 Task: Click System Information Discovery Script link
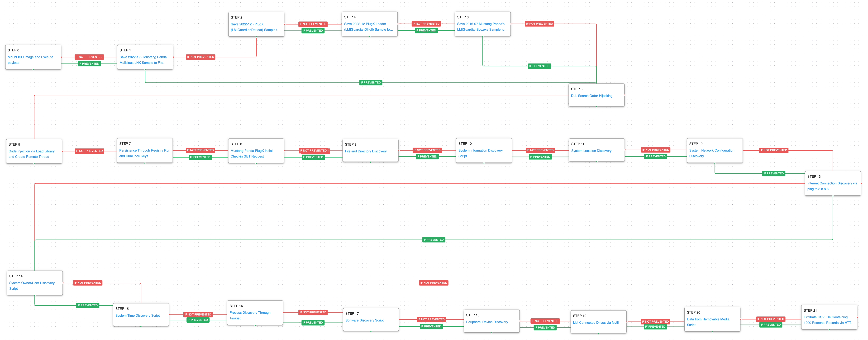point(480,151)
